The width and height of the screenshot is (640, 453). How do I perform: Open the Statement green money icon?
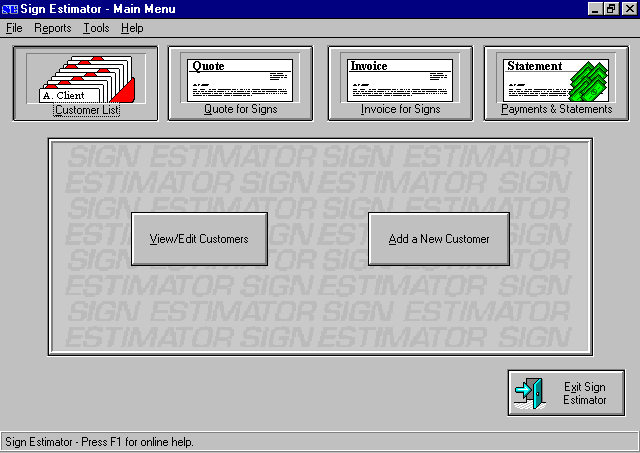click(557, 79)
